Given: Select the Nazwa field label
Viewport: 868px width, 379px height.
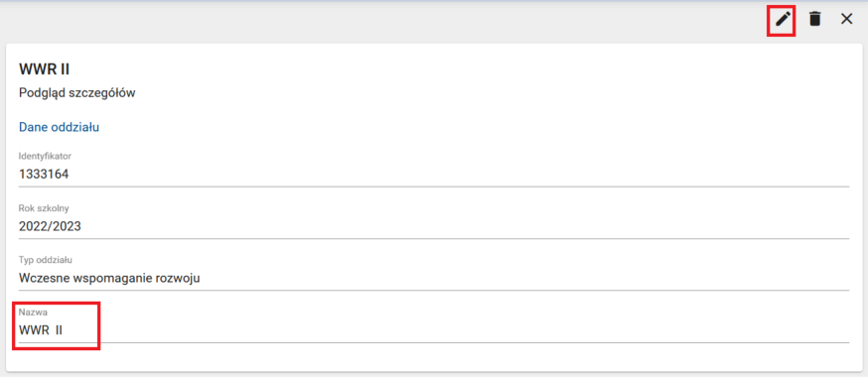Looking at the screenshot, I should tap(30, 313).
